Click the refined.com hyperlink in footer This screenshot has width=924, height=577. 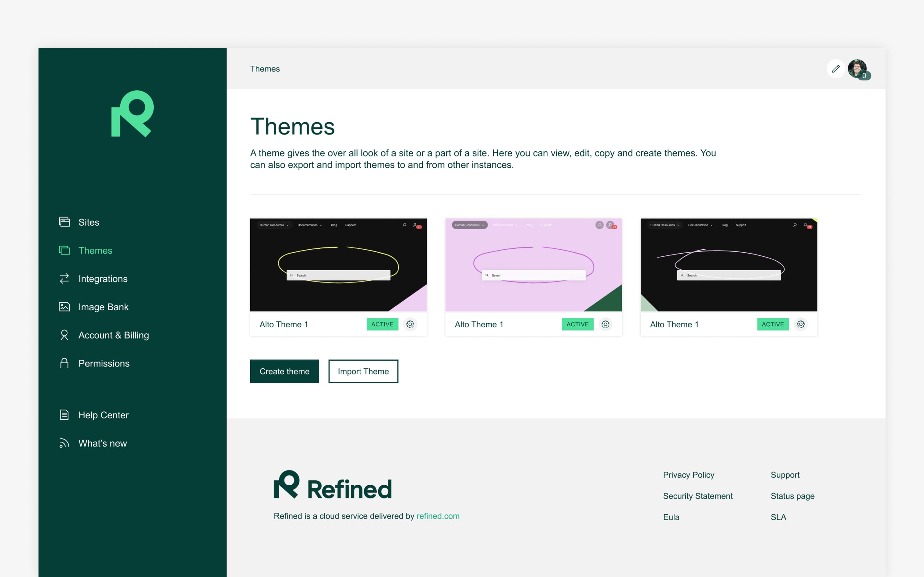pos(438,515)
